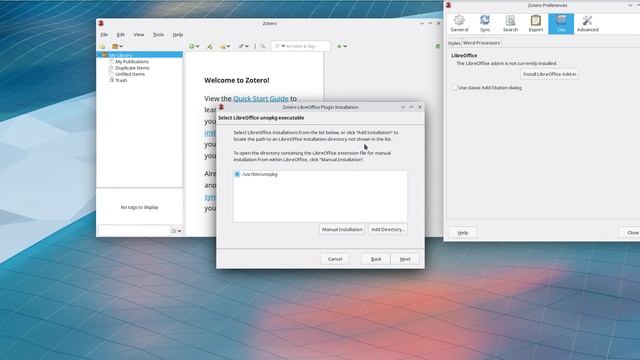Click the Zotero main window title icon
The image size is (640, 360).
[101, 23]
